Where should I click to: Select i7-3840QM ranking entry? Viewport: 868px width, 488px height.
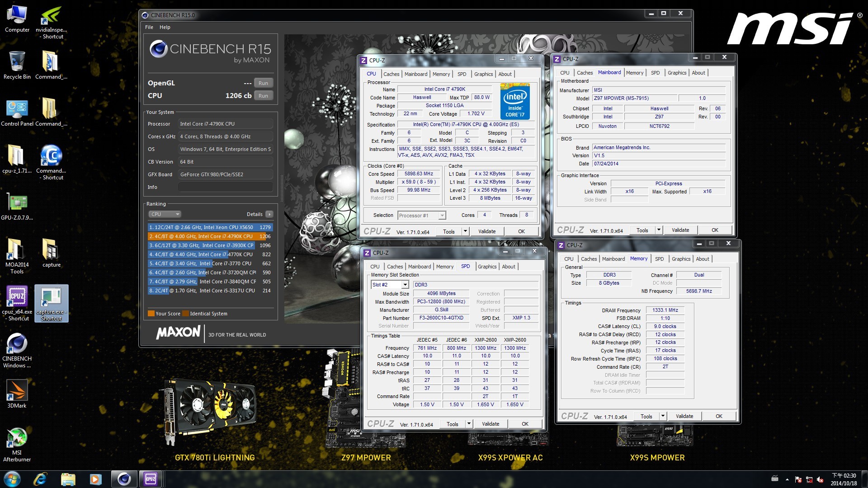(210, 282)
